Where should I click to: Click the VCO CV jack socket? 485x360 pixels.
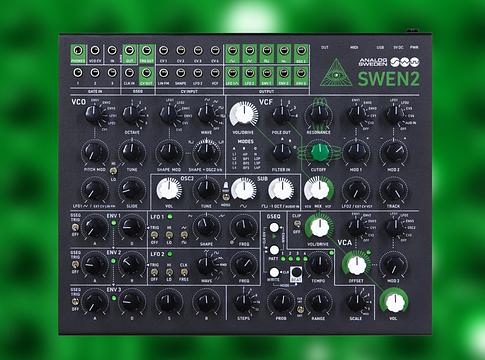coord(95,51)
